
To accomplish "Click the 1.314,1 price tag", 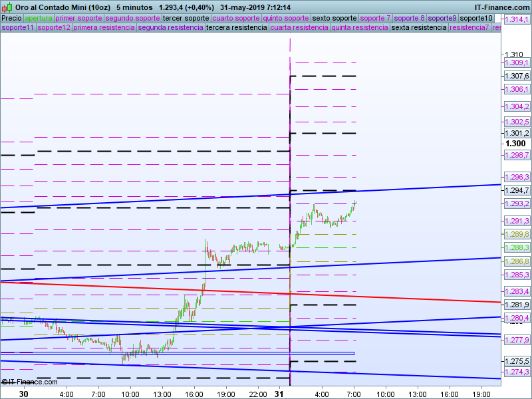I will (516, 20).
